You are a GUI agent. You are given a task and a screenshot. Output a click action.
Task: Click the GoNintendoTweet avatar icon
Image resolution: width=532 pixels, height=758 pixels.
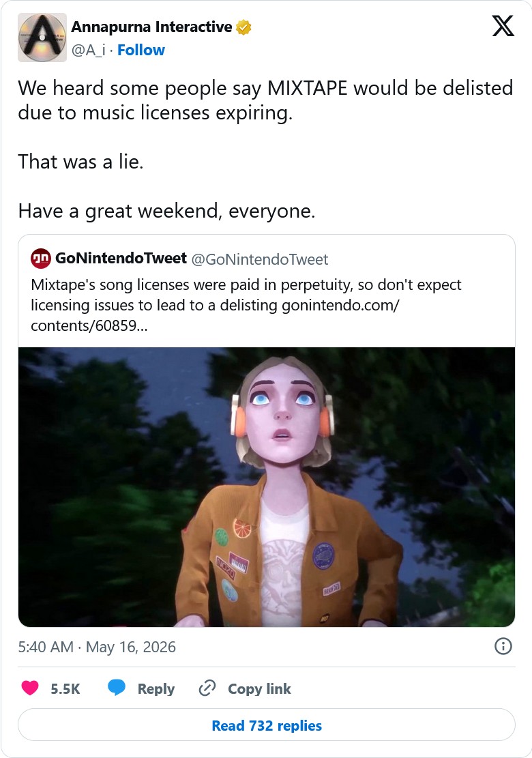(41, 259)
